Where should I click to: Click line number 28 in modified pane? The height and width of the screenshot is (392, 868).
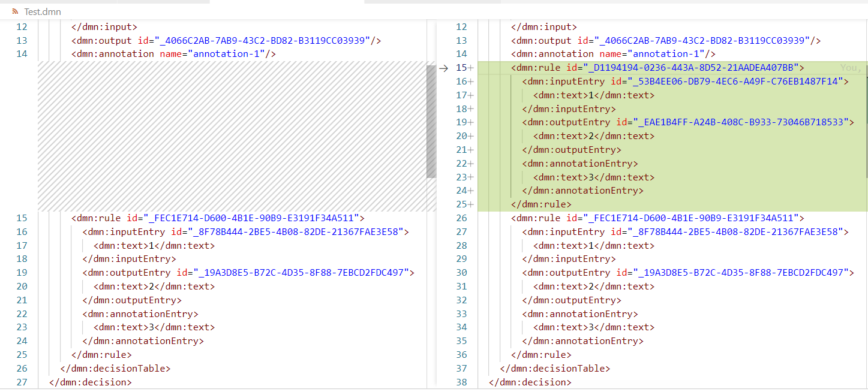click(461, 245)
